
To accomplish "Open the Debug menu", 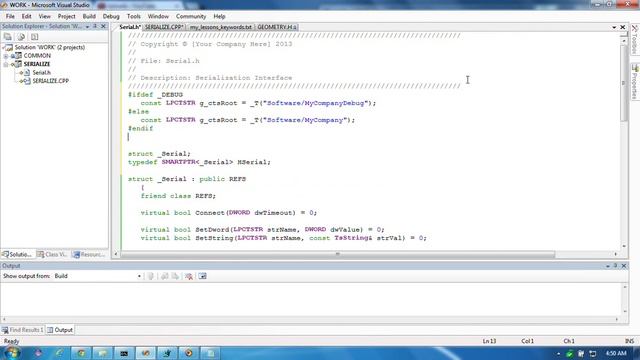I will tap(111, 16).
